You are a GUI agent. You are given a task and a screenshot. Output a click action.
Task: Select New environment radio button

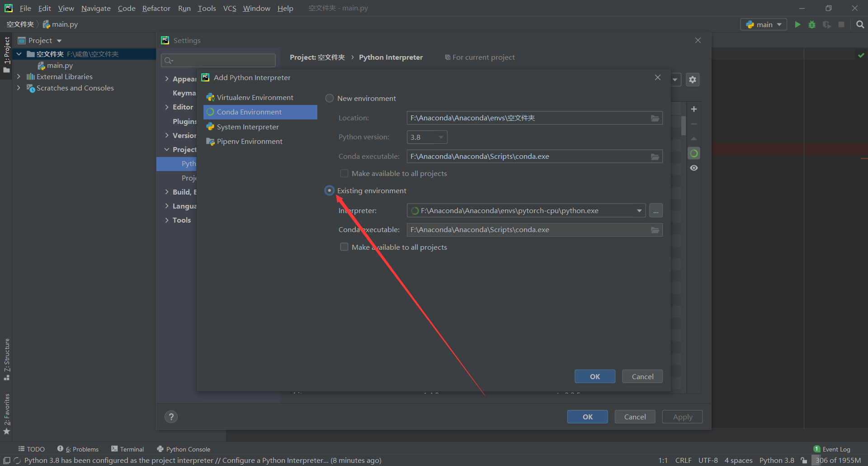pos(330,98)
